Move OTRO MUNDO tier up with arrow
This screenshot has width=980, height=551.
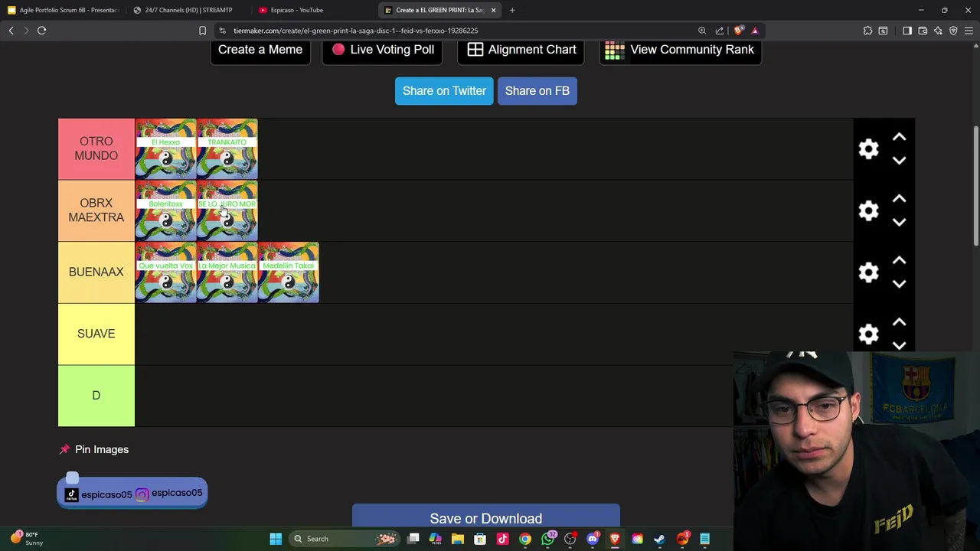899,138
